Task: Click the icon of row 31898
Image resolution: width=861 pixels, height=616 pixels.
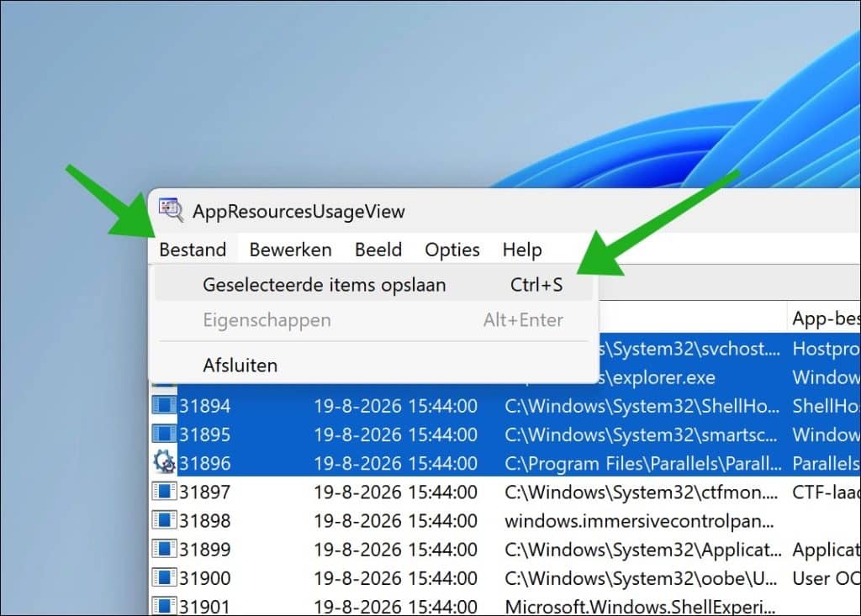Action: pyautogui.click(x=164, y=520)
